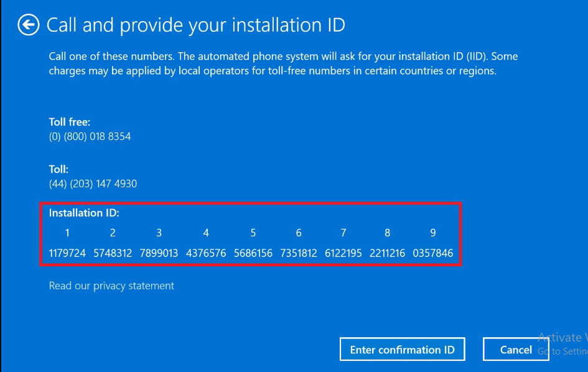This screenshot has height=372, width=588.
Task: Click installation ID block 7899013
Action: (x=159, y=253)
